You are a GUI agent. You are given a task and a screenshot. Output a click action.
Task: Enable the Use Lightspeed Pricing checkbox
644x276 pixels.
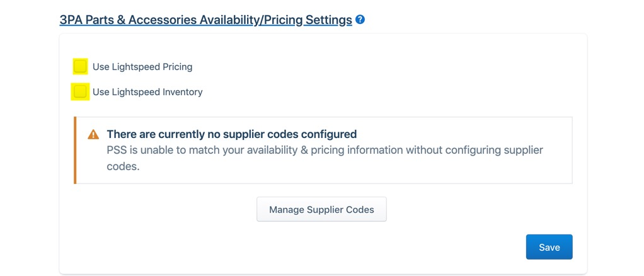(80, 66)
